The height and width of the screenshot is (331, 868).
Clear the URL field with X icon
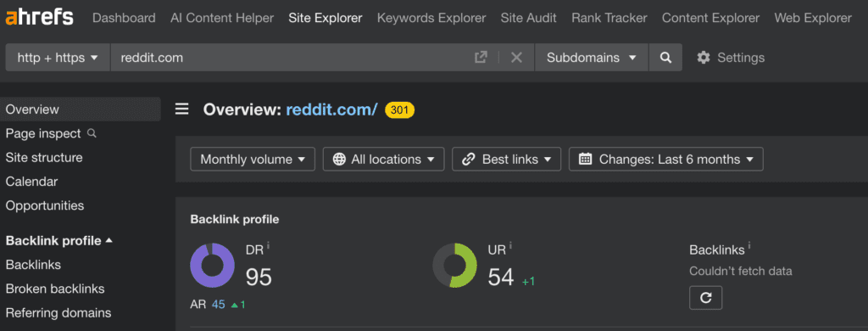point(516,57)
